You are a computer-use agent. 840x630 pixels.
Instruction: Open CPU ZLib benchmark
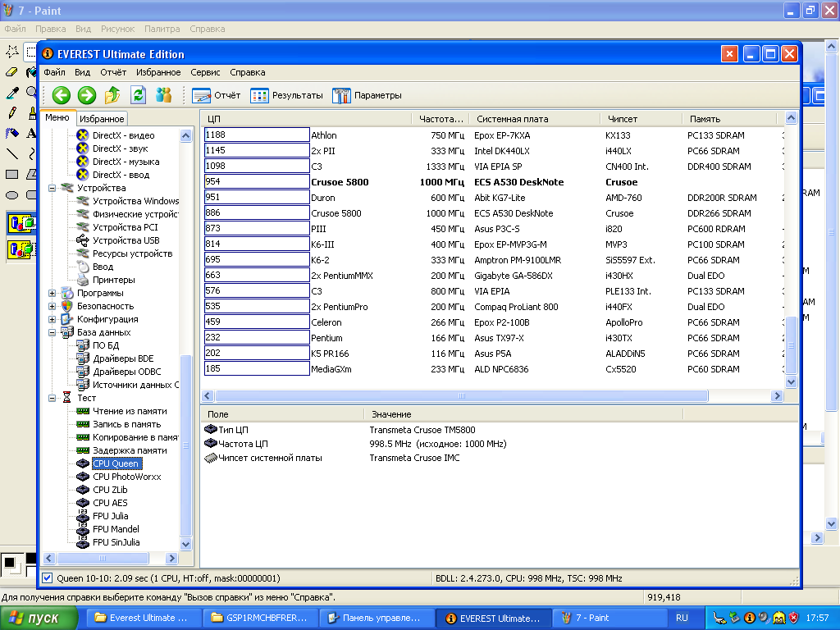(x=110, y=490)
